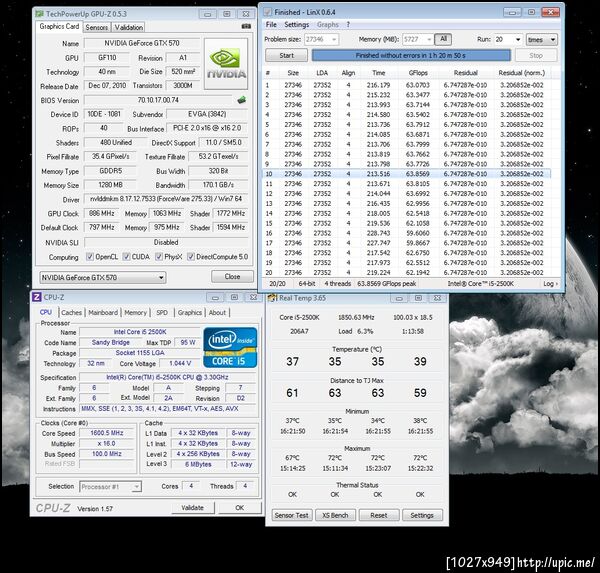Viewport: 600px width, 573px height.
Task: Click the Real Temp title bar icon
Action: pyautogui.click(x=273, y=297)
